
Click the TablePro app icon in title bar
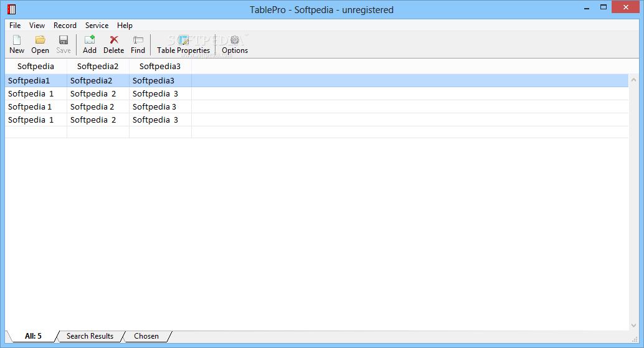click(x=11, y=9)
